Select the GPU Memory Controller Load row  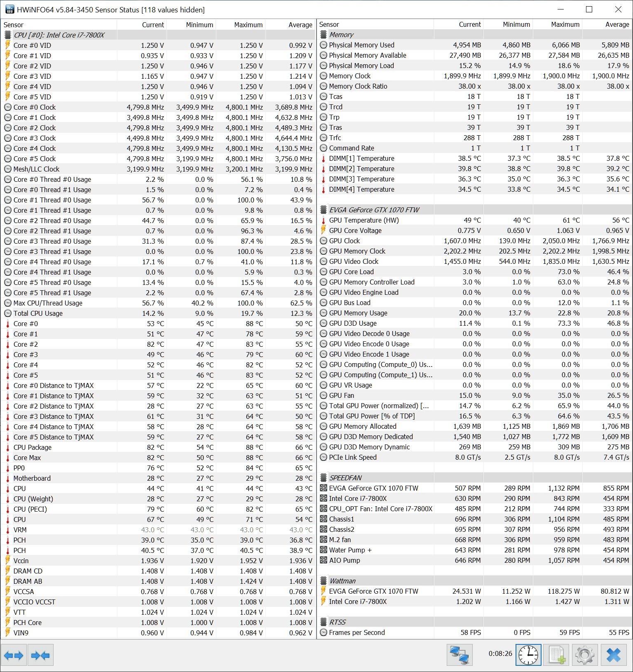tap(474, 282)
